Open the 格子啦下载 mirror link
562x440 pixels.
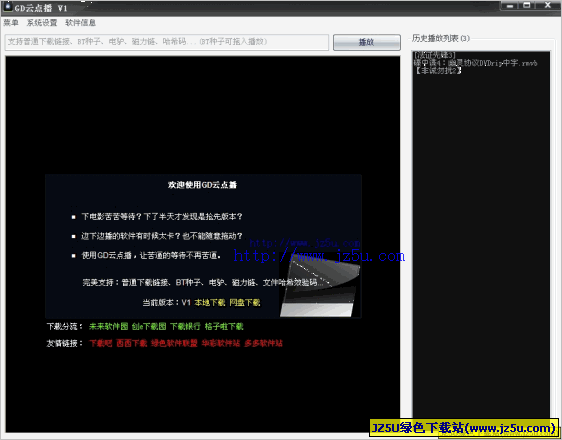(x=224, y=326)
